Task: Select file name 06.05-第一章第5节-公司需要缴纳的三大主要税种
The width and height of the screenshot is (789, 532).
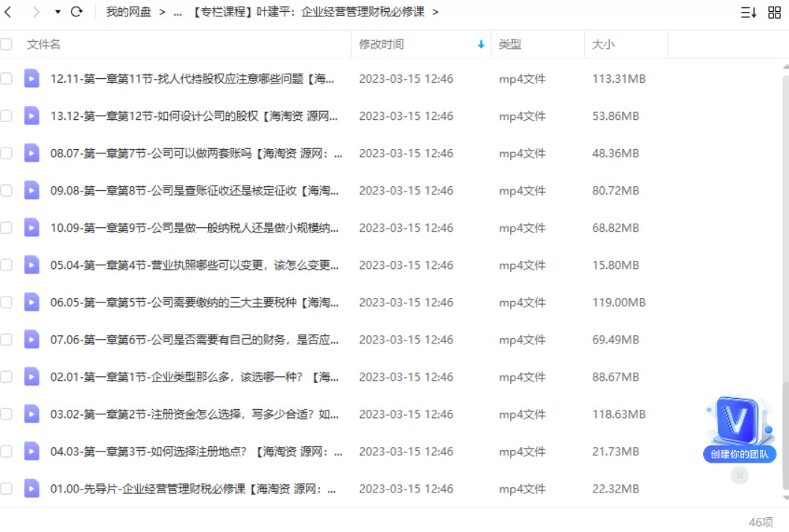Action: pyautogui.click(x=194, y=303)
